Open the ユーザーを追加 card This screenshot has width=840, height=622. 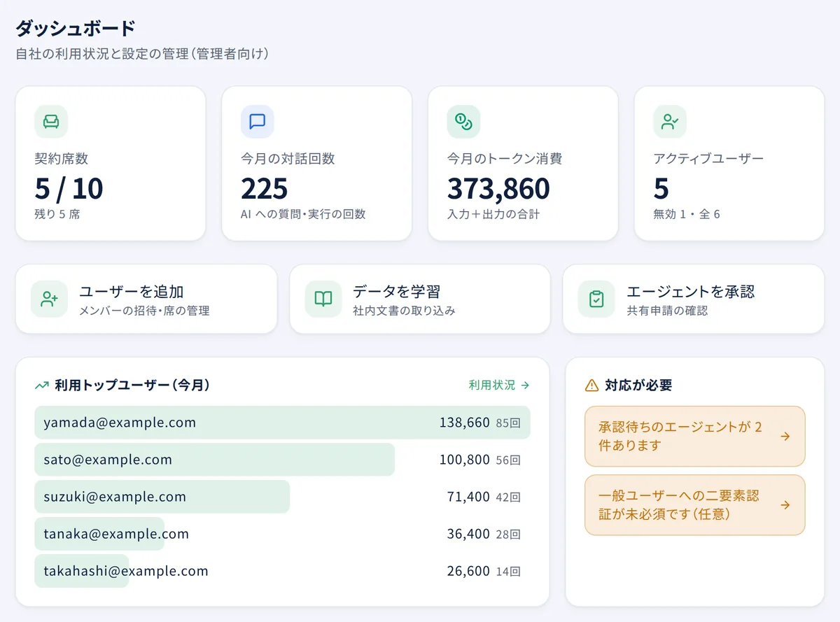click(x=146, y=299)
